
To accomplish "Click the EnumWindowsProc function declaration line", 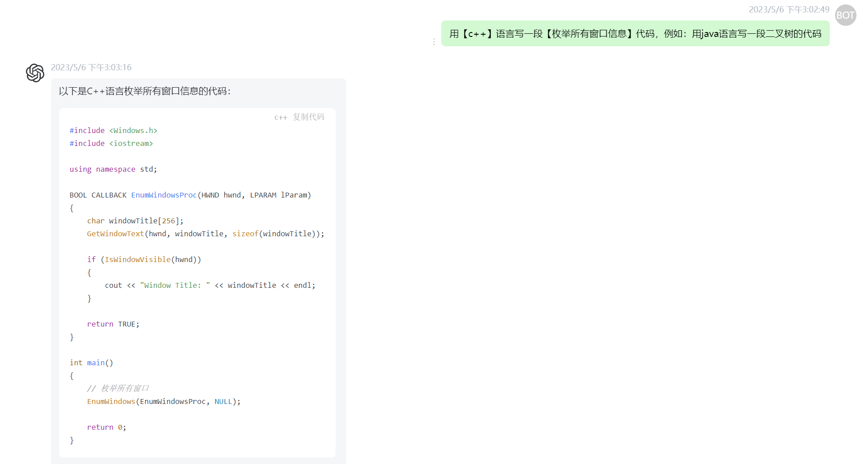I will coord(190,195).
